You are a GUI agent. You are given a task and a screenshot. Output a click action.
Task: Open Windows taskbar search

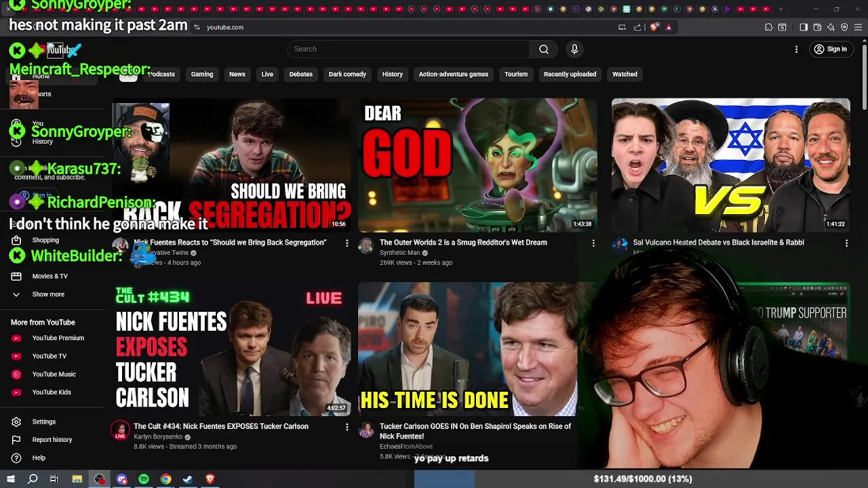click(33, 479)
